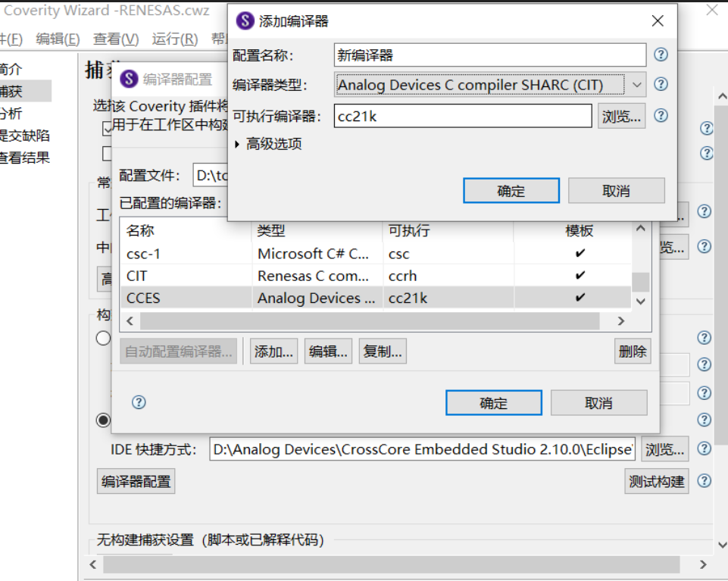
Task: Cancel the 添加编译器 dialog with 取消
Action: [617, 191]
